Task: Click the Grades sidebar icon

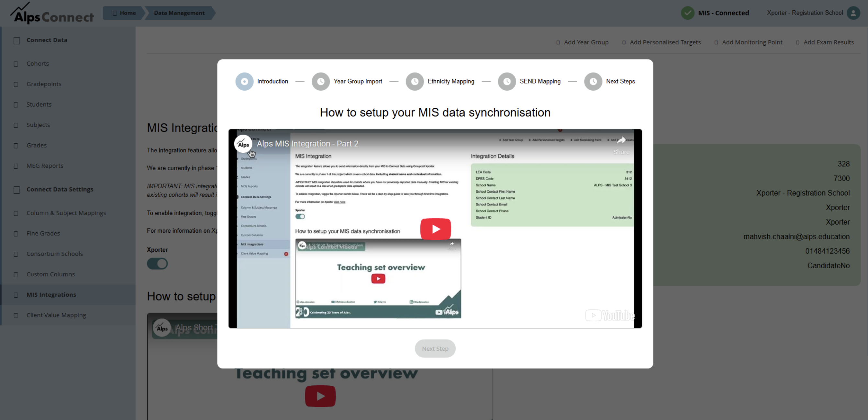Action: [16, 146]
